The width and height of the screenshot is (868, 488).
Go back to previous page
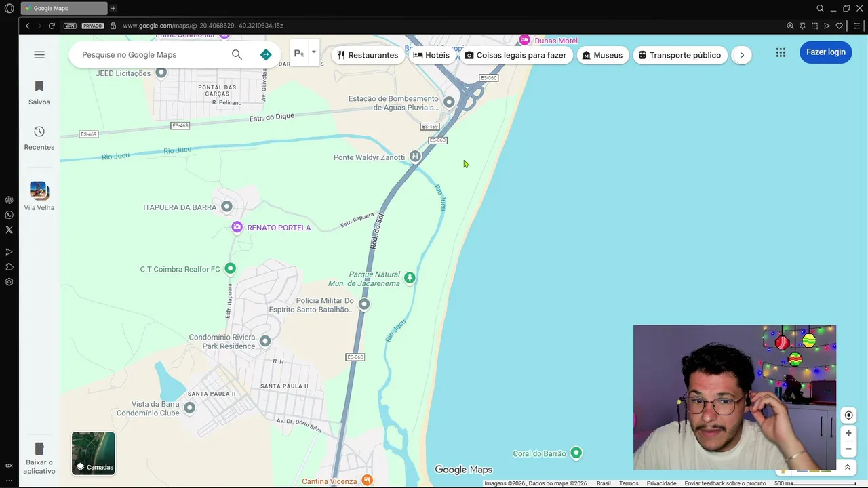tap(27, 26)
